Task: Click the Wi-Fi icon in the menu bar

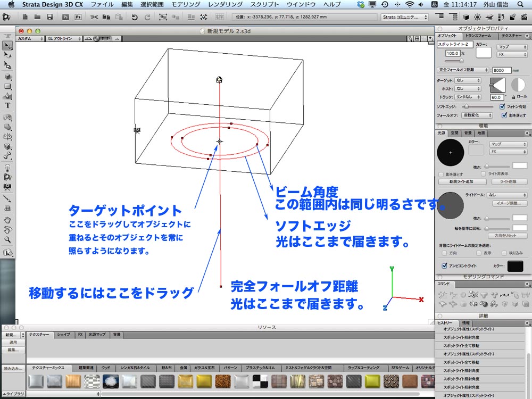Action: click(410, 4)
